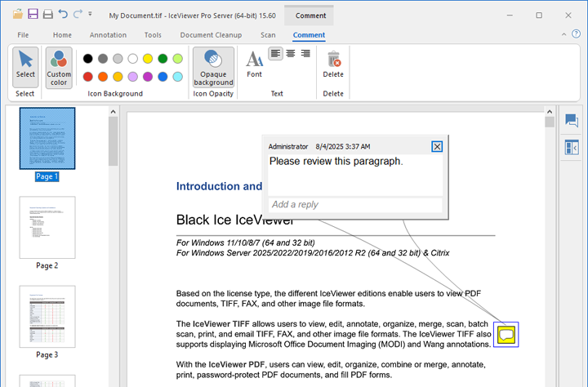Toggle Opaque background icon opacity
This screenshot has height=387, width=588.
coord(213,66)
